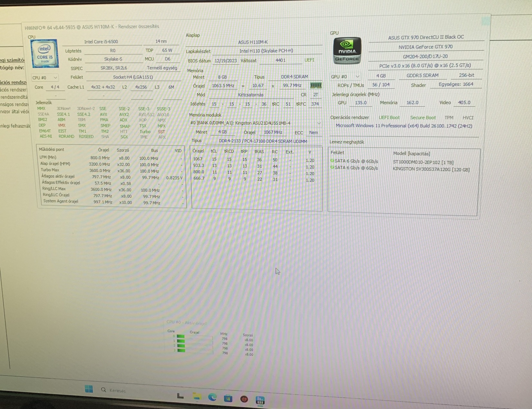
Task: Click the magnifier icon in taskbar search
Action: coord(103,390)
